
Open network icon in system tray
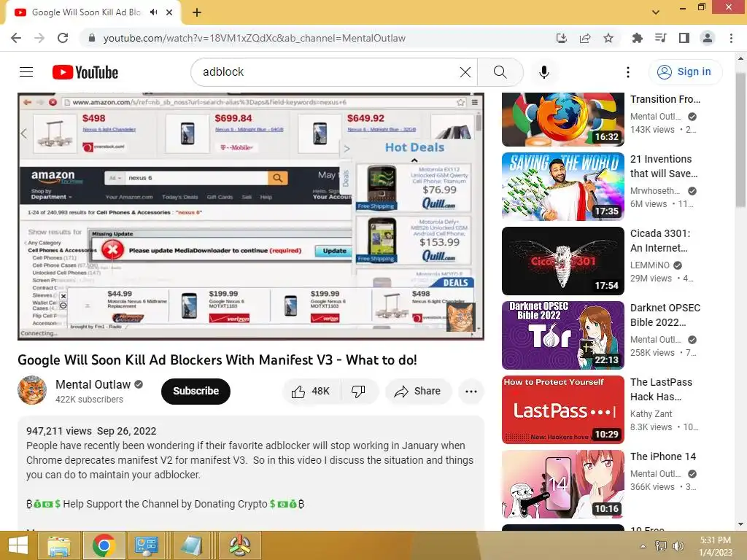click(x=661, y=546)
